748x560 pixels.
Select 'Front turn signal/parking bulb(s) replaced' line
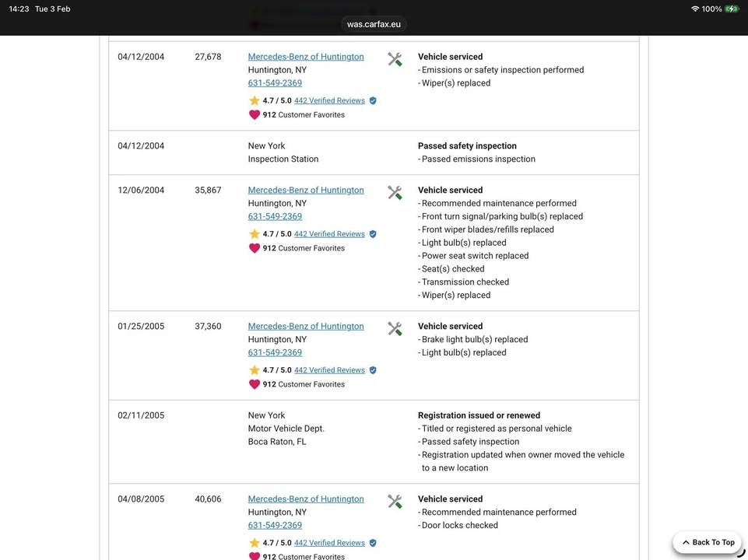coord(500,216)
